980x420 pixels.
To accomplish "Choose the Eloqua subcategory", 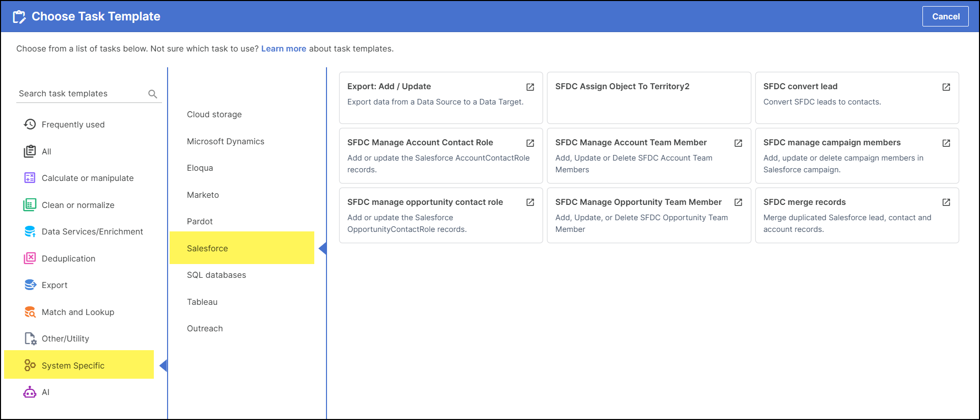I will pyautogui.click(x=200, y=168).
